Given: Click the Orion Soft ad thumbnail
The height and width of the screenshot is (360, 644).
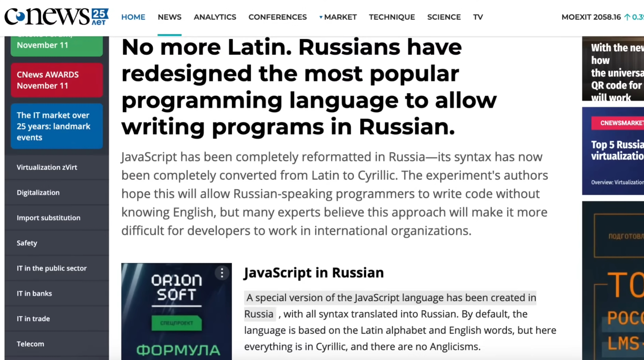Looking at the screenshot, I should [176, 311].
